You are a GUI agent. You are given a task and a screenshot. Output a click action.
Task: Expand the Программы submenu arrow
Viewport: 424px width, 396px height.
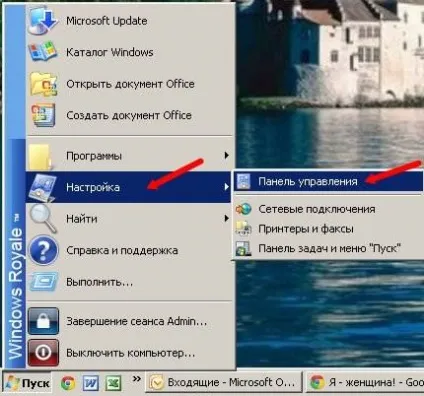[227, 155]
